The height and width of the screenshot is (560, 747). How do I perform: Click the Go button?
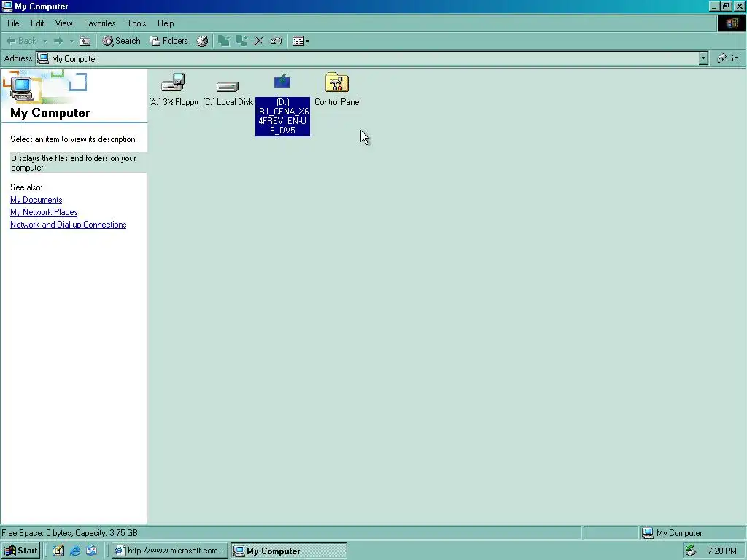(x=728, y=58)
